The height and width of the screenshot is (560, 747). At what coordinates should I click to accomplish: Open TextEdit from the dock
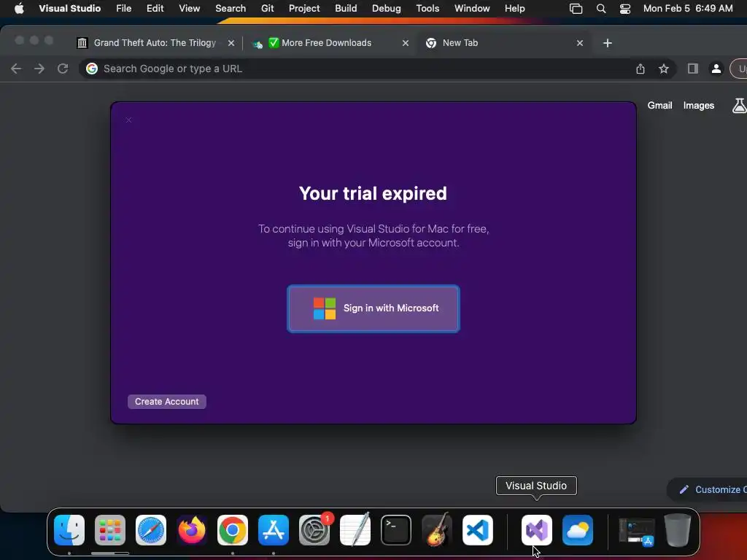(355, 530)
